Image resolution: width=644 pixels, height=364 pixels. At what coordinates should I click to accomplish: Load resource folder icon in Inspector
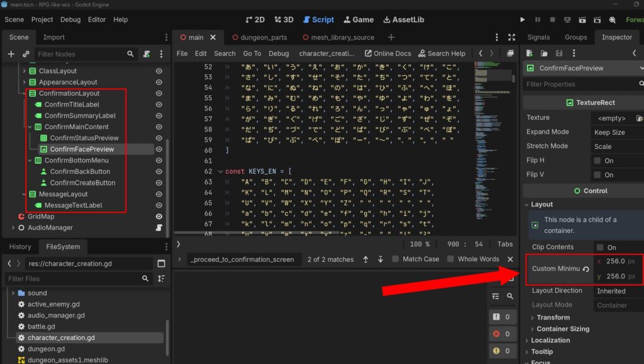pos(544,53)
